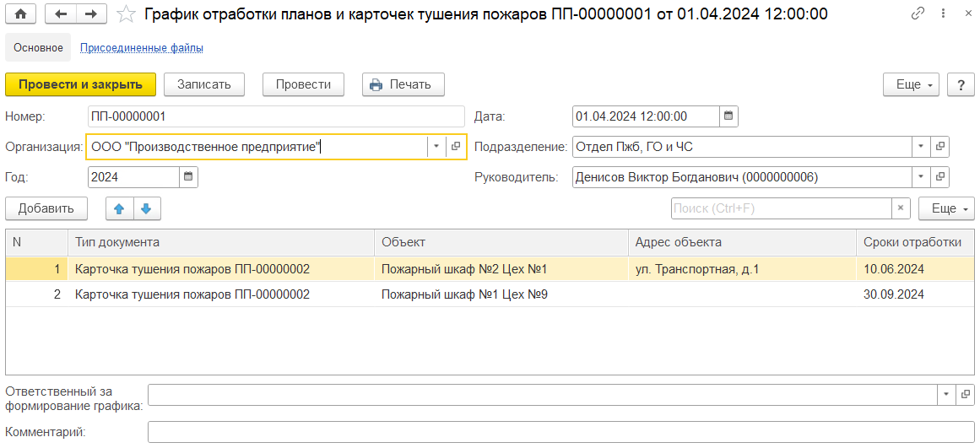The image size is (980, 448).
Task: Copy document link using chain icon
Action: [918, 13]
